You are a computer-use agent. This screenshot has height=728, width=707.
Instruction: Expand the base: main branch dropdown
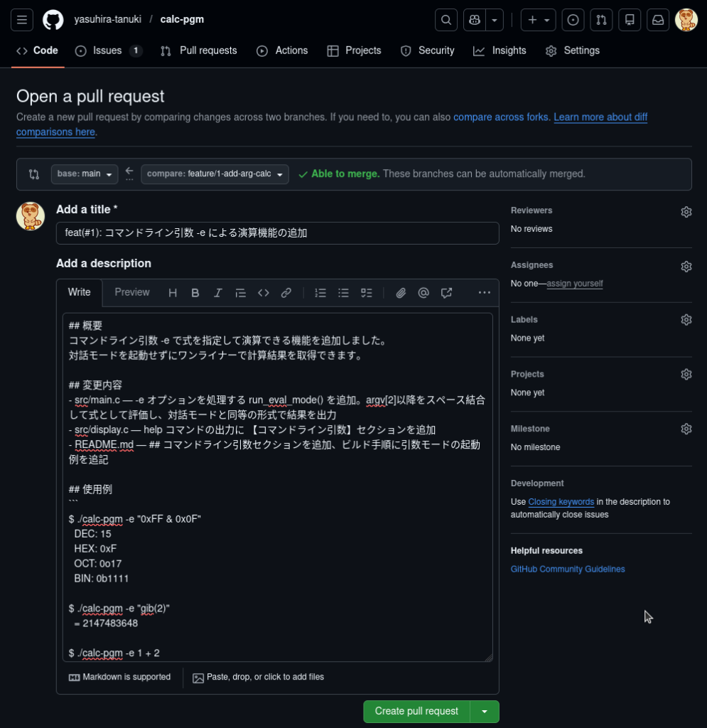[x=85, y=174]
